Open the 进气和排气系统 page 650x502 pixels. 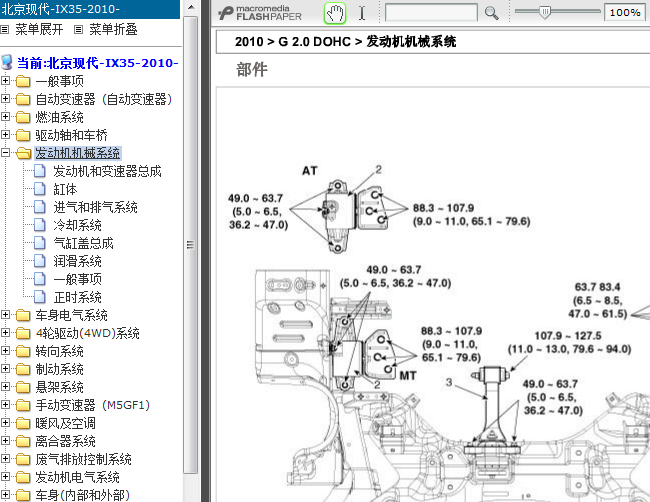click(x=95, y=207)
